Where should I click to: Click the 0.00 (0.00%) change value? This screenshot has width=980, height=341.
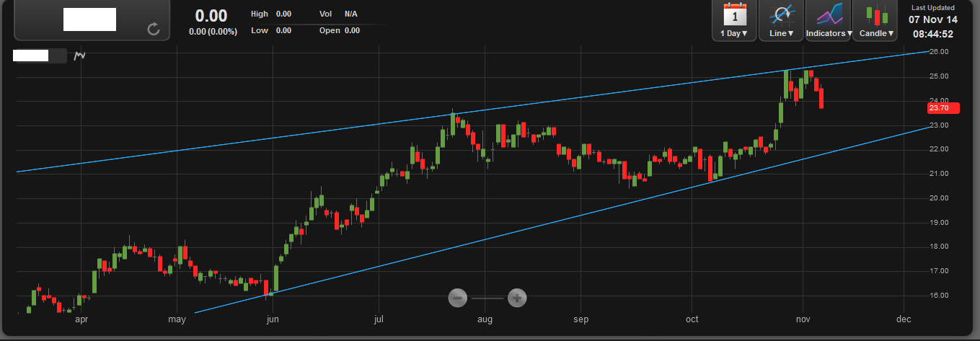click(212, 32)
